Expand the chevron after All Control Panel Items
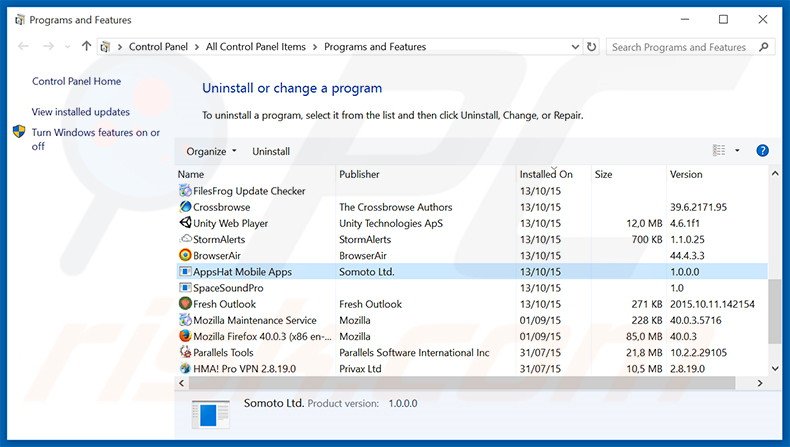 coord(315,47)
